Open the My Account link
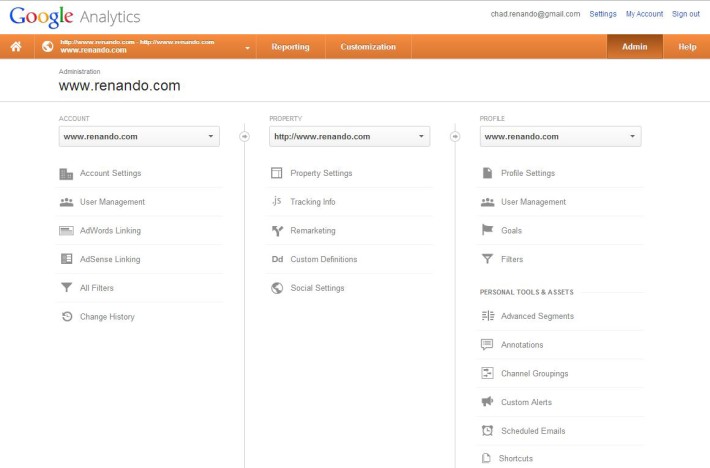Image resolution: width=710 pixels, height=468 pixels. click(644, 14)
